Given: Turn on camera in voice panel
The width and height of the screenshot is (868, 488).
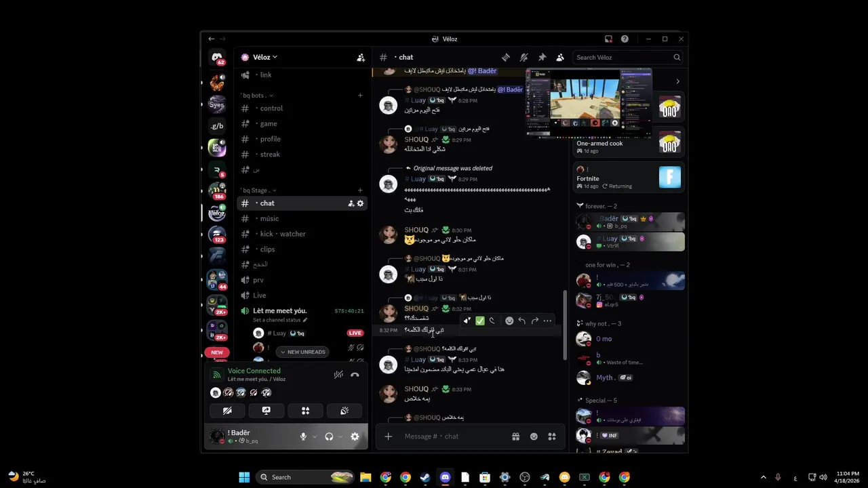Looking at the screenshot, I should point(227,411).
